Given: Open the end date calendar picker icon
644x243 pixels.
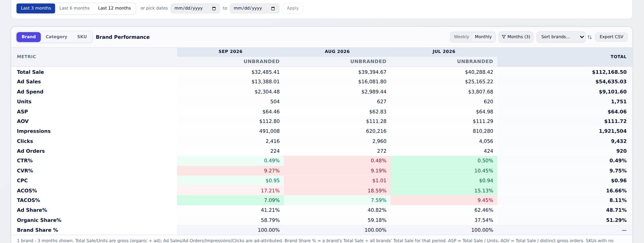Looking at the screenshot, I should 273,8.
